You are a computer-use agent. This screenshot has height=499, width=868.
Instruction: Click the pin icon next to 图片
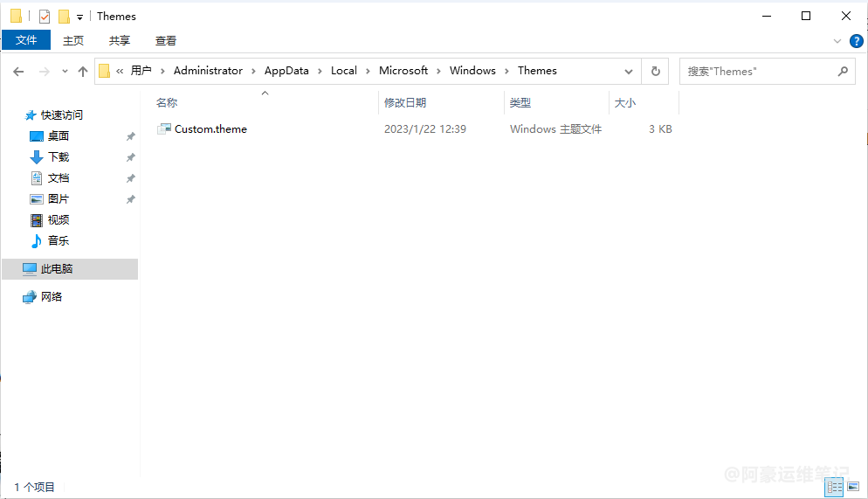(131, 199)
